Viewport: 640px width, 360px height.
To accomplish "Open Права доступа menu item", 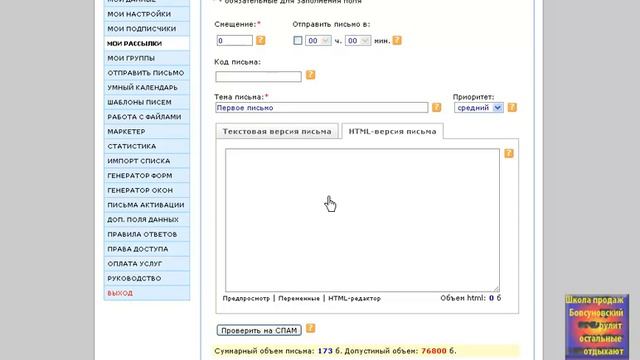I will pyautogui.click(x=147, y=249).
